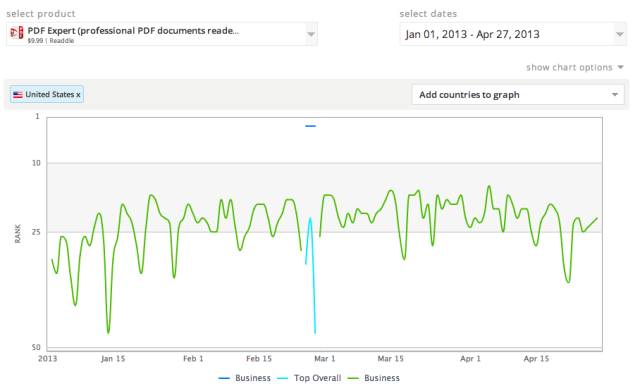The width and height of the screenshot is (640, 386).
Task: Open the date range dropdown arrow
Action: point(620,34)
